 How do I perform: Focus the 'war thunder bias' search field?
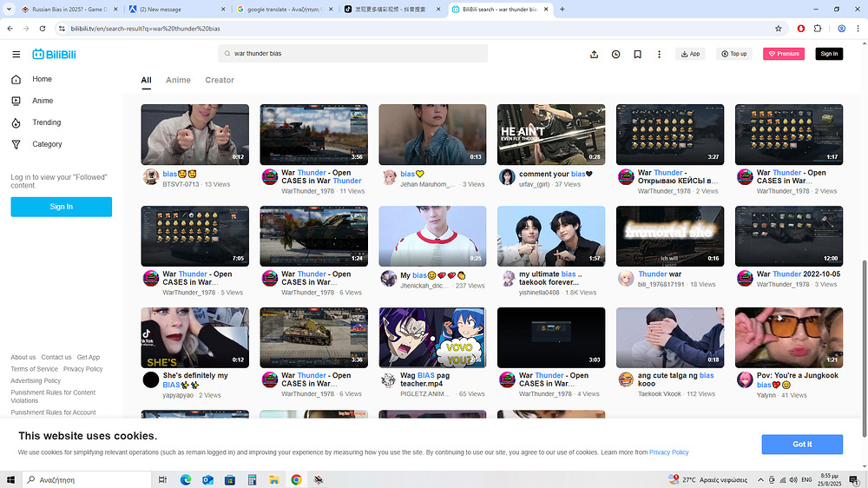tap(353, 54)
